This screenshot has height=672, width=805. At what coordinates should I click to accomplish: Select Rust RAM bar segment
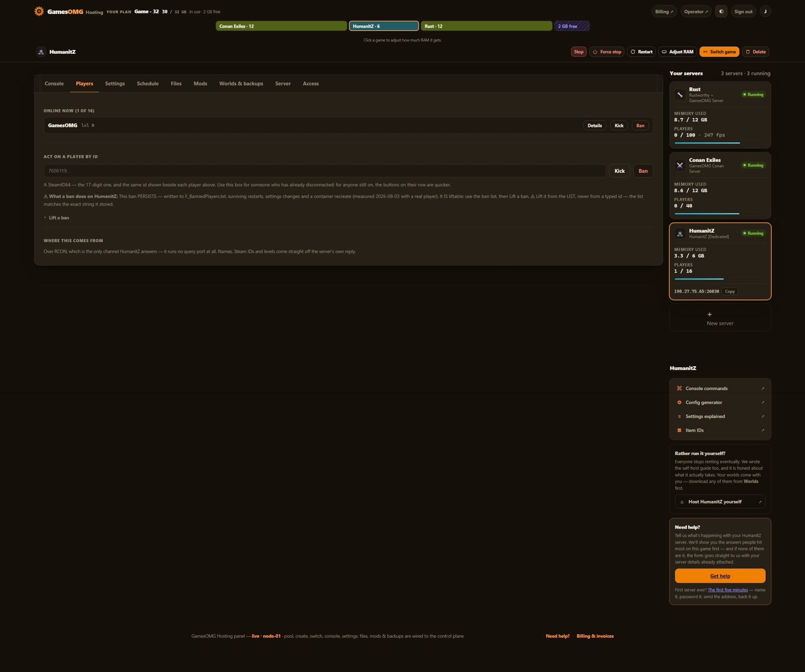point(486,26)
